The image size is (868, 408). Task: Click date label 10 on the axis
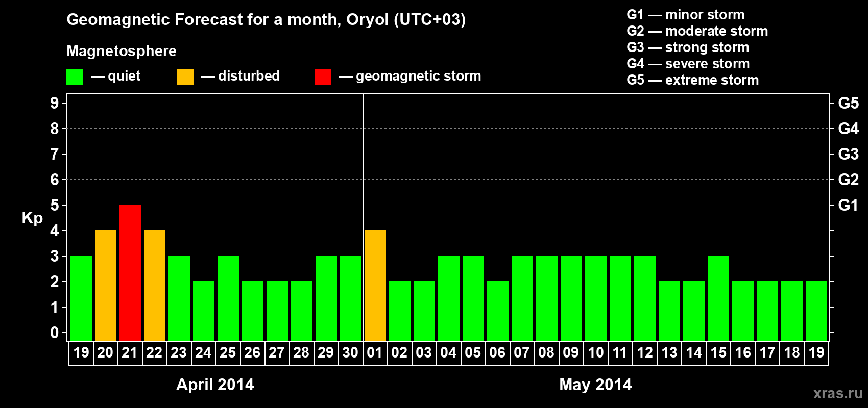click(595, 353)
